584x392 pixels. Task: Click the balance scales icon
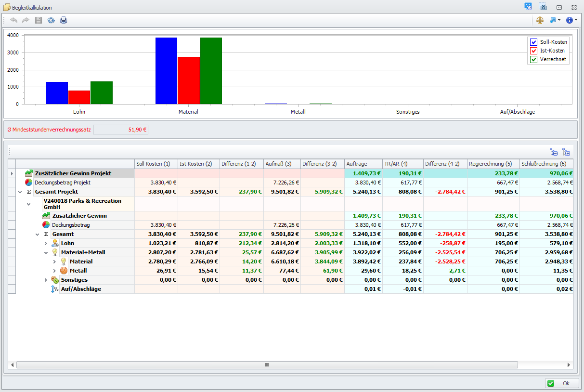540,20
